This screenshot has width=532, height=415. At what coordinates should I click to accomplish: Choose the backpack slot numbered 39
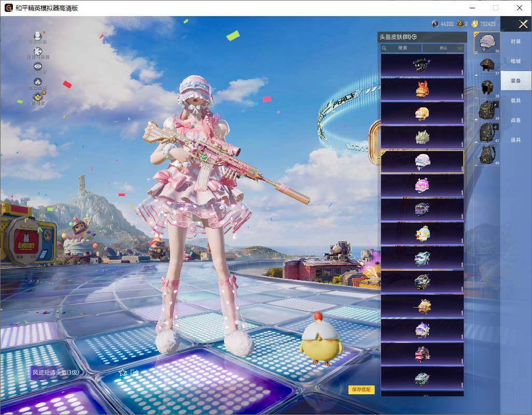[x=487, y=110]
